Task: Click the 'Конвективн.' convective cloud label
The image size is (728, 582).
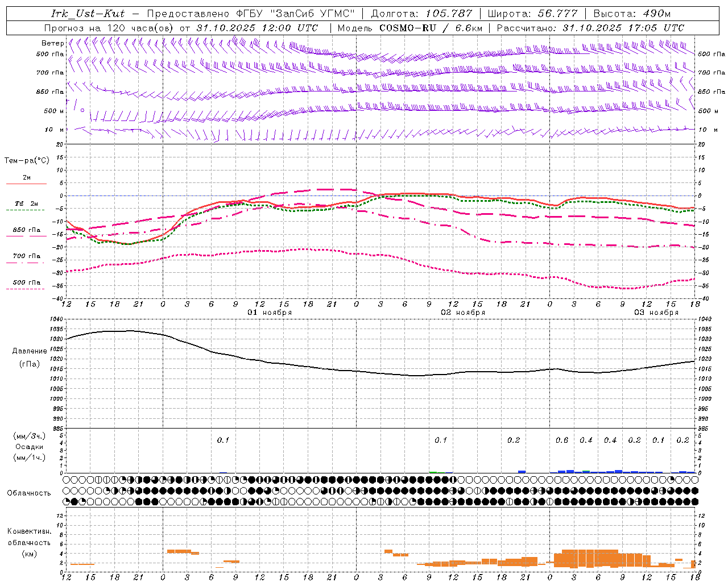Action: (30, 531)
